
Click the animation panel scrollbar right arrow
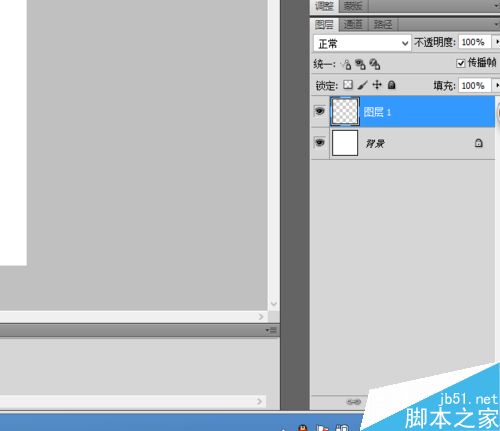click(x=260, y=401)
